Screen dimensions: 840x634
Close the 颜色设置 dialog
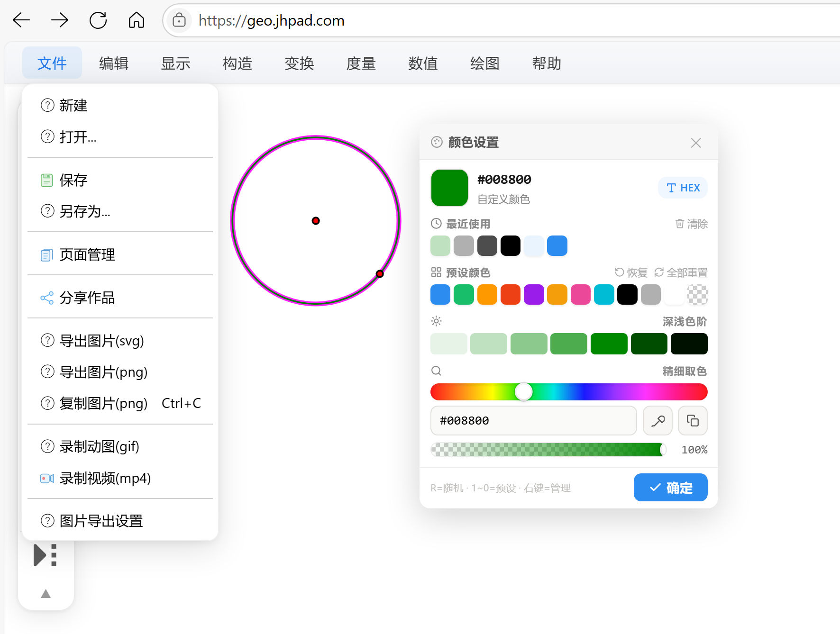pos(696,143)
